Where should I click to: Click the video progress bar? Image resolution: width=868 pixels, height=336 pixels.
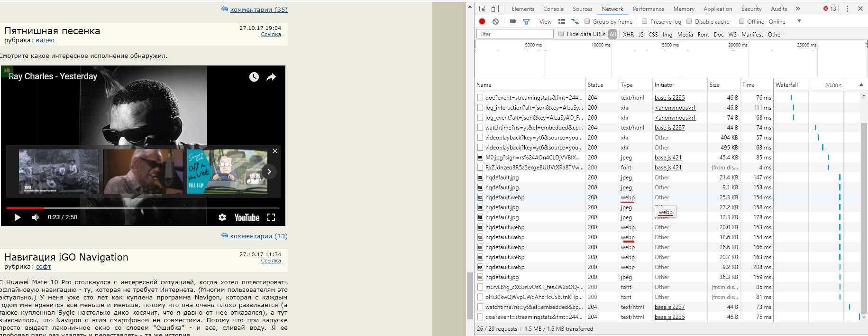(143, 208)
